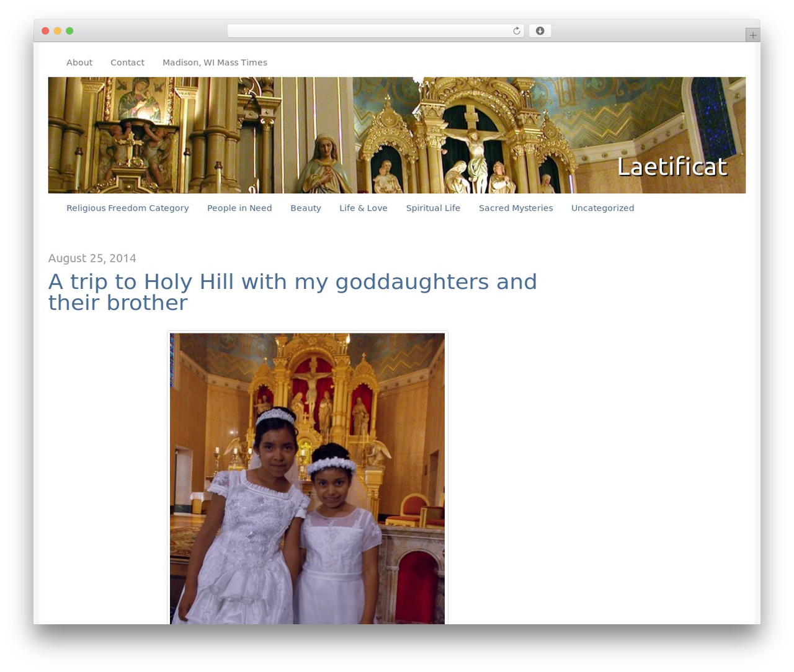Screen dimensions: 794x672
Task: Open a new tab with plus icon
Action: [x=752, y=35]
